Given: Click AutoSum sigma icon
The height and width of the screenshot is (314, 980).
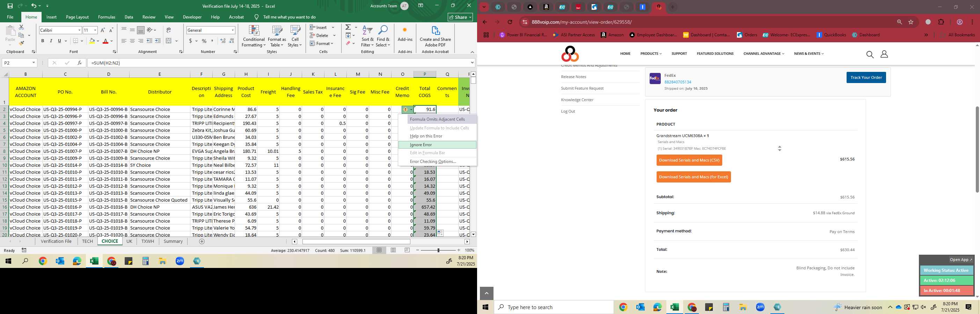Looking at the screenshot, I should coord(348,27).
